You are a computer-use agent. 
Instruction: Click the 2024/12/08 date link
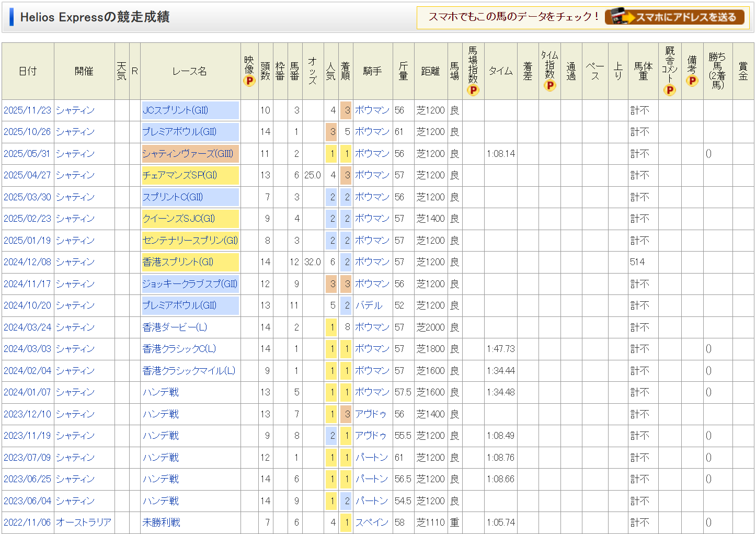pos(27,262)
